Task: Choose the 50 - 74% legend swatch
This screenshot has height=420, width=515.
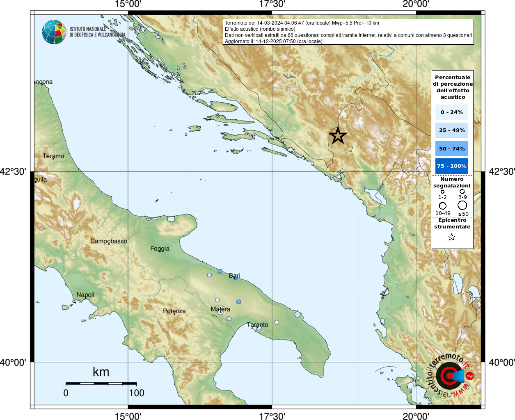Action: [x=451, y=149]
